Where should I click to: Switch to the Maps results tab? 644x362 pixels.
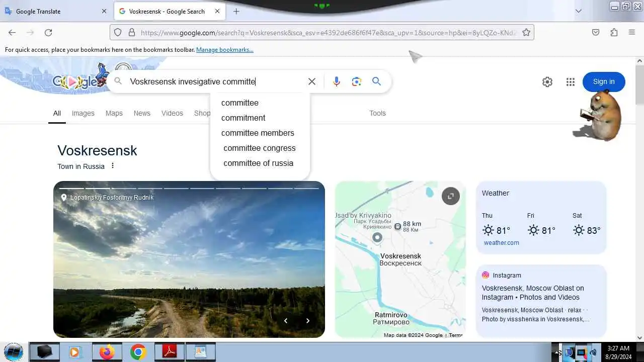114,113
